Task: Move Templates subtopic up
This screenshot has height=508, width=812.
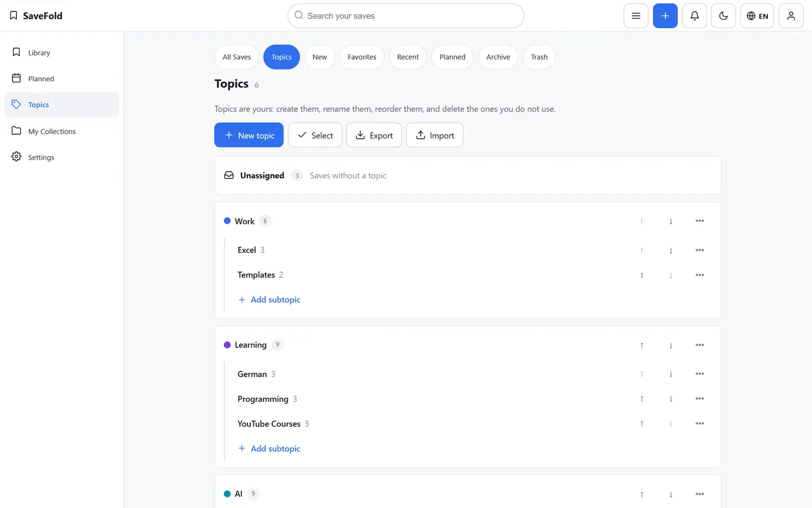Action: coord(642,275)
